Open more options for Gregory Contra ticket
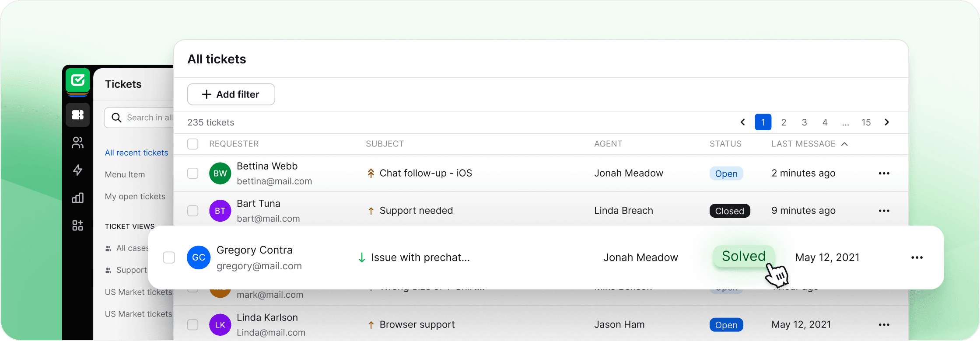This screenshot has height=341, width=980. [x=917, y=257]
